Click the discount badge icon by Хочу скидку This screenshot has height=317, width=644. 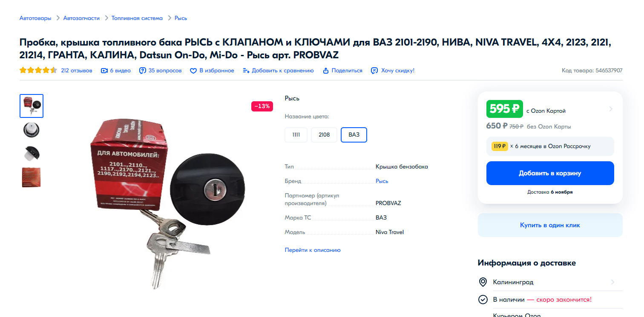pyautogui.click(x=374, y=71)
